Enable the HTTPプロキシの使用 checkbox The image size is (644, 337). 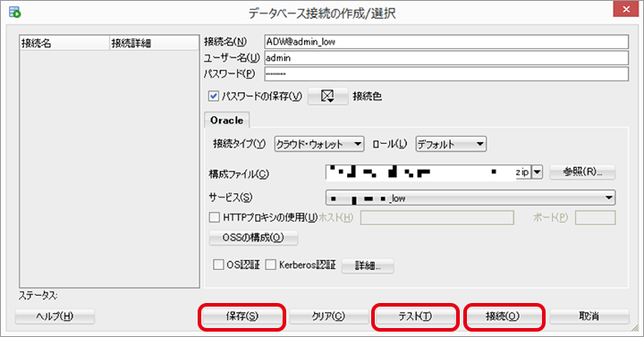214,217
